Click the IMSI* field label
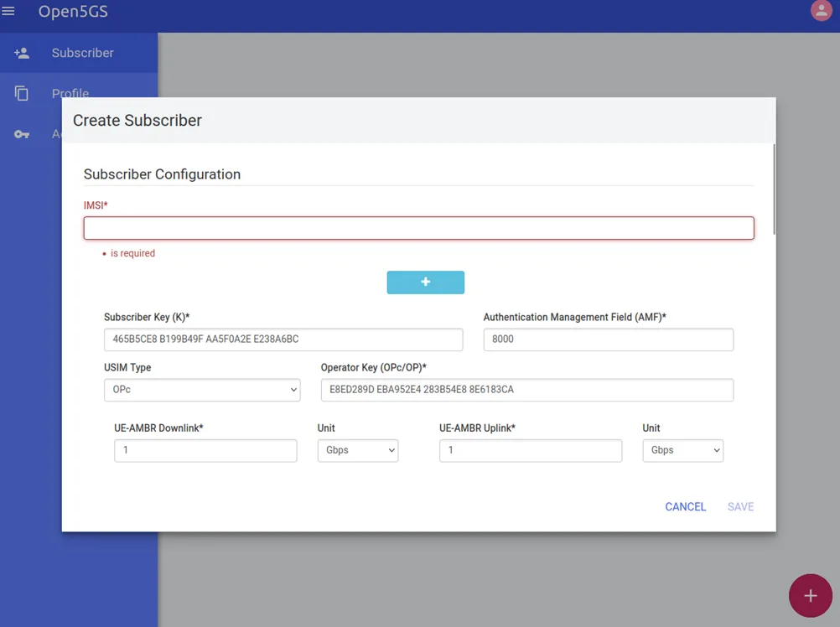This screenshot has width=840, height=627. [96, 205]
